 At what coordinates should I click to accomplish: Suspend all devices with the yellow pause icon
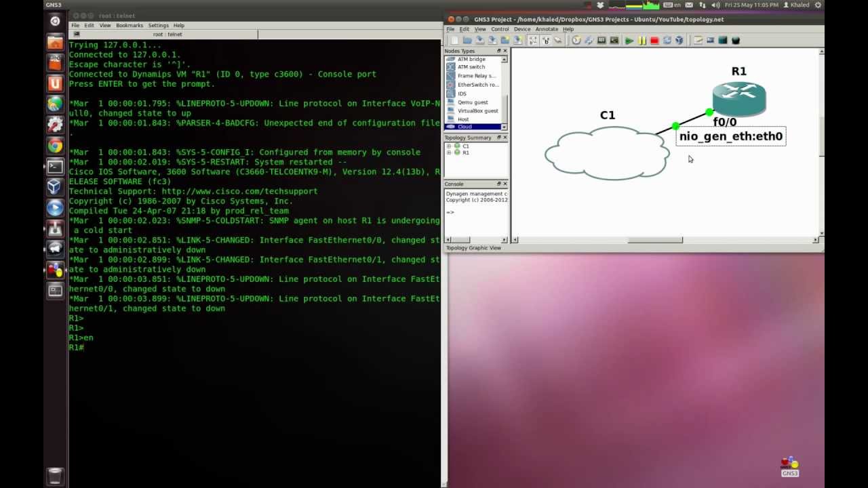tap(642, 41)
